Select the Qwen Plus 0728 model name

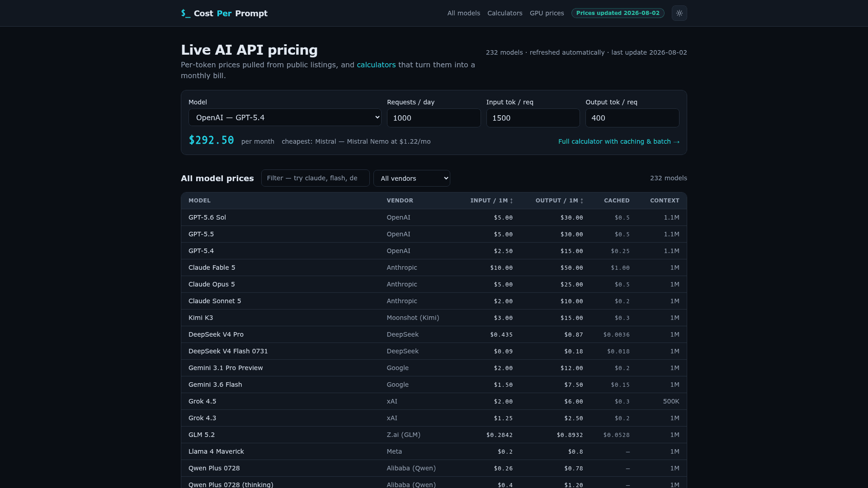[x=214, y=468]
